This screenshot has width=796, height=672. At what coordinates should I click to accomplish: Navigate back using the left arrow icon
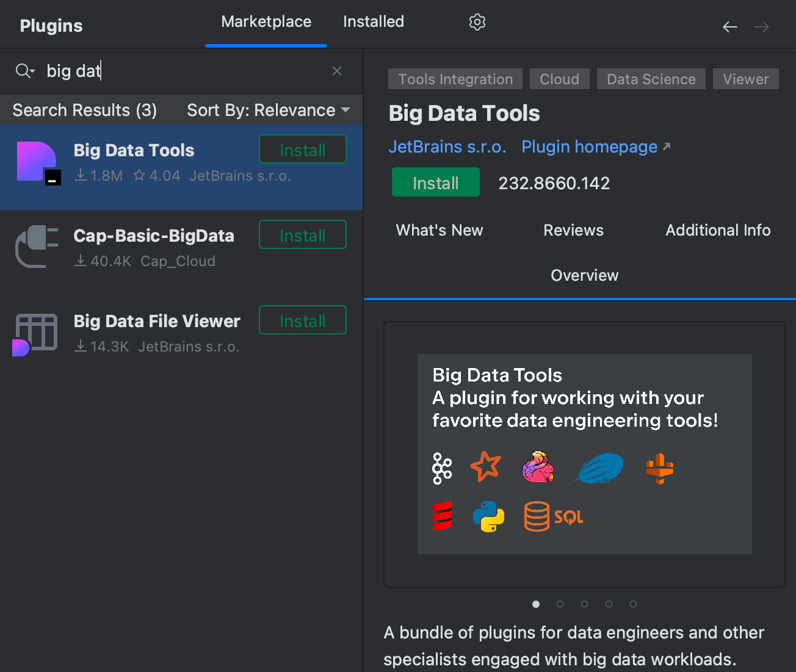pyautogui.click(x=729, y=27)
